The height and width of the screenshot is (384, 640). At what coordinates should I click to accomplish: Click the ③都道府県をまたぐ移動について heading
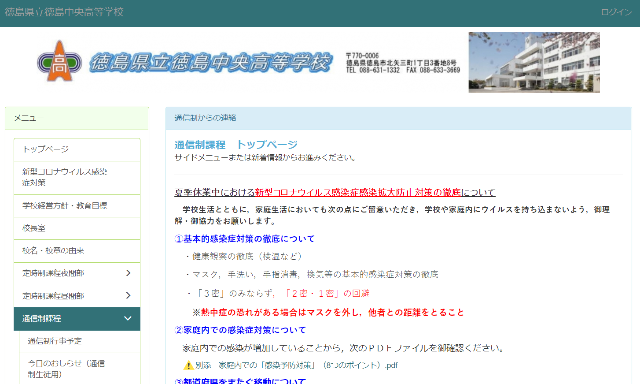(x=240, y=381)
